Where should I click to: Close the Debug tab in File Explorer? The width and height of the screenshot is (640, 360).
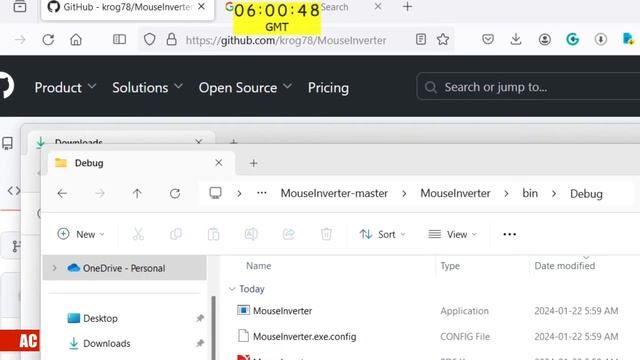[218, 163]
